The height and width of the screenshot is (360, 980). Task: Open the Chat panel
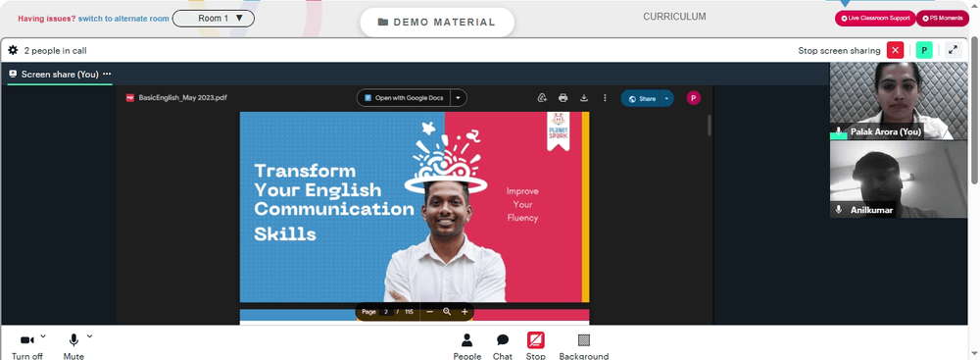503,346
